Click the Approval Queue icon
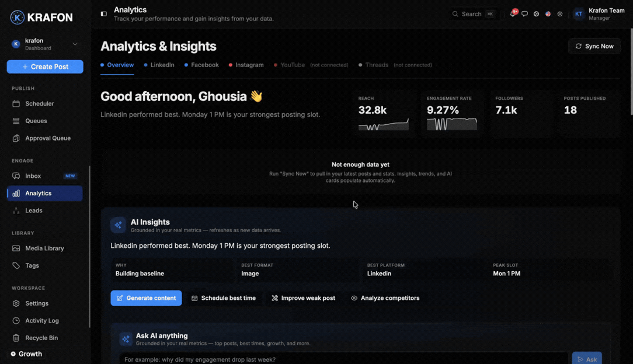Screen dimensions: 633x364 click(16, 138)
